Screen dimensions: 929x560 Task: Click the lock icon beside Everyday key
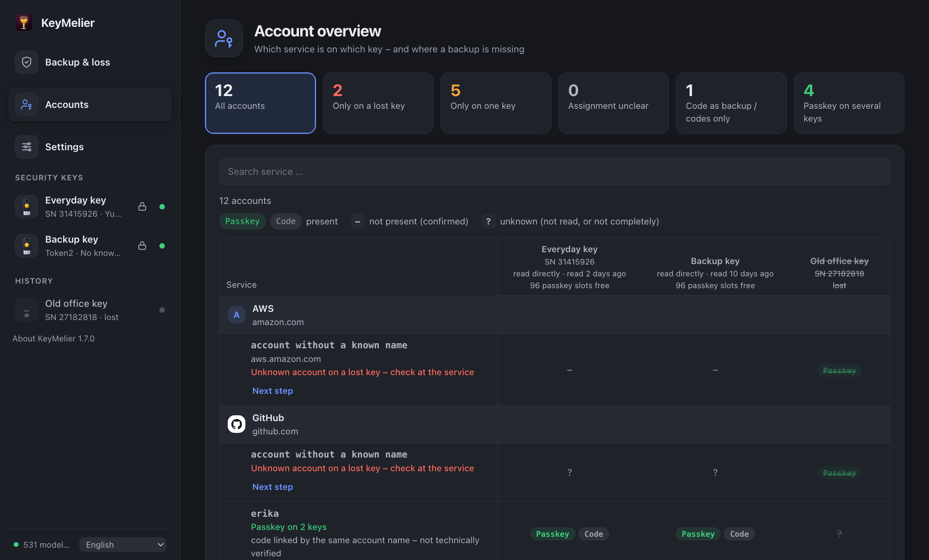[x=142, y=207]
